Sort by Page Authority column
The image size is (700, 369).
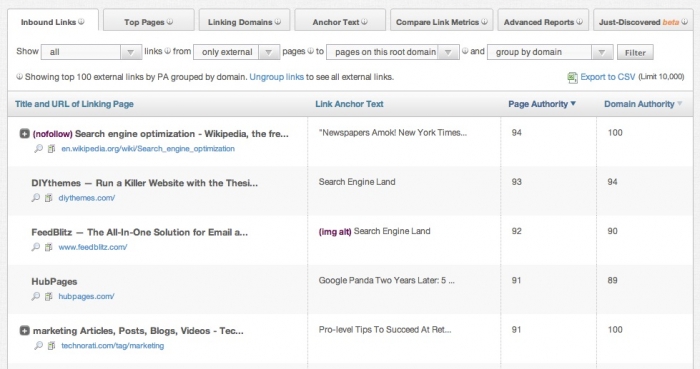(x=542, y=104)
